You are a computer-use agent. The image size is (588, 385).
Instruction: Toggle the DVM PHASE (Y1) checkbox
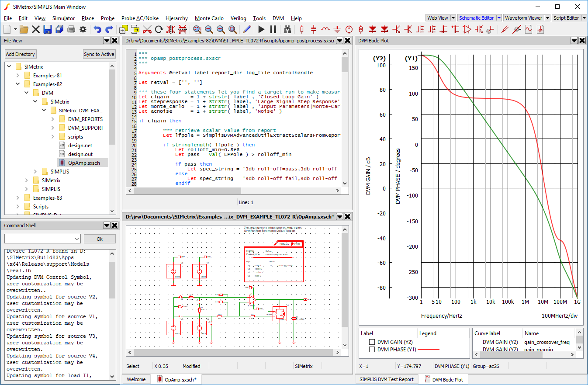(x=372, y=350)
